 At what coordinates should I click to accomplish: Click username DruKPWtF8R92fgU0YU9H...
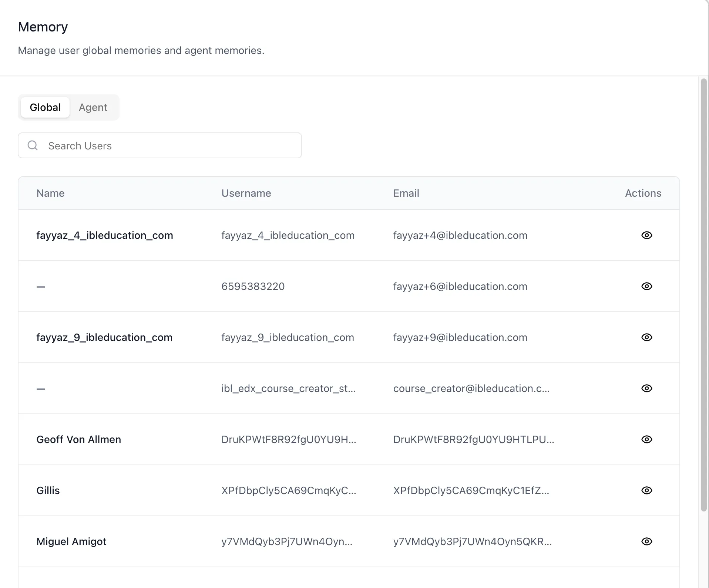point(289,439)
